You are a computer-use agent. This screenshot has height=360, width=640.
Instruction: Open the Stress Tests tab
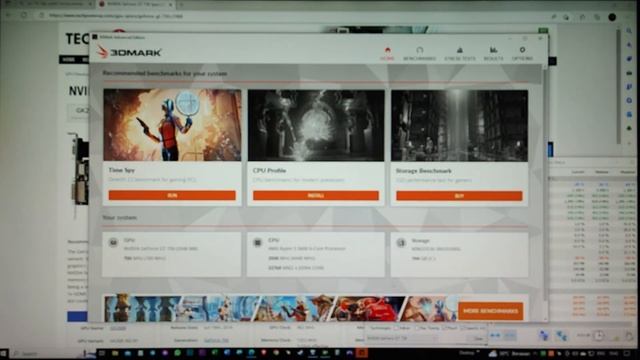(x=460, y=53)
